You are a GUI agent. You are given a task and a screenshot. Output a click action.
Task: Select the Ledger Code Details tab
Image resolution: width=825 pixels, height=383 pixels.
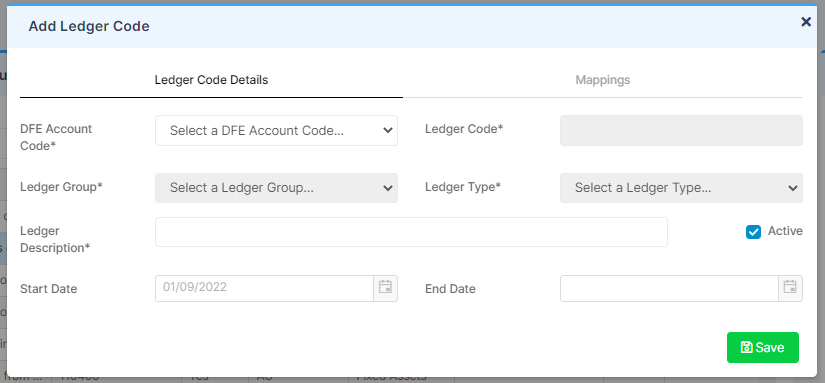click(x=212, y=80)
